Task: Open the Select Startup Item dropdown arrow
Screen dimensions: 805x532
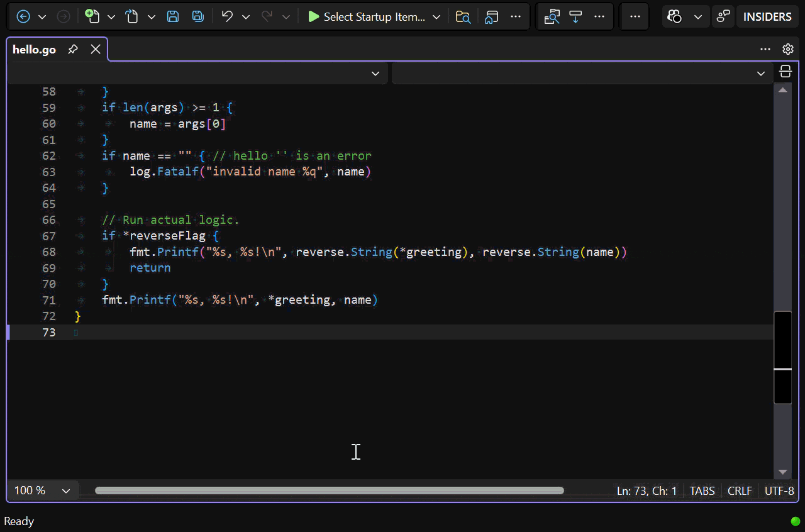Action: [436, 17]
